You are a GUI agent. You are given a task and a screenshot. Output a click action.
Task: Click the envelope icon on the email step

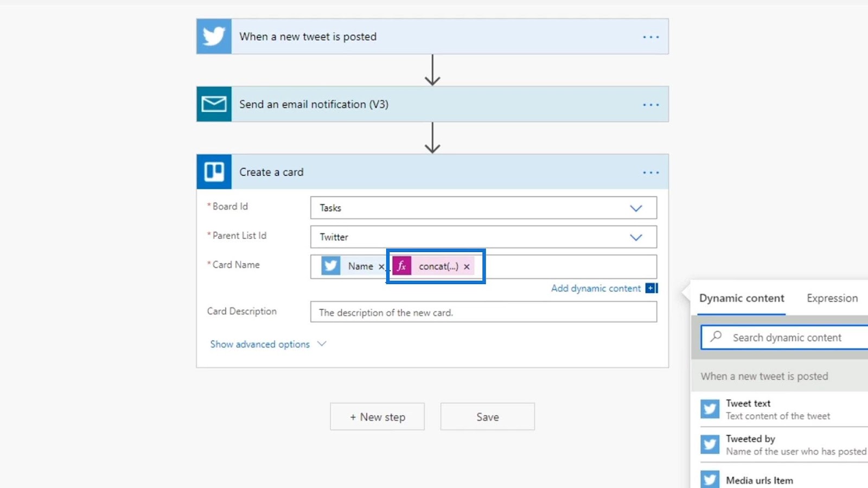[x=214, y=104]
